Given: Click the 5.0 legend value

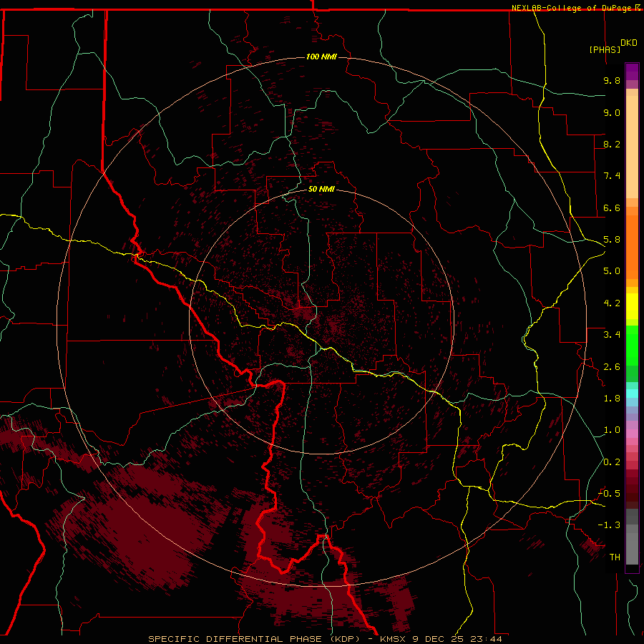Looking at the screenshot, I should point(612,271).
